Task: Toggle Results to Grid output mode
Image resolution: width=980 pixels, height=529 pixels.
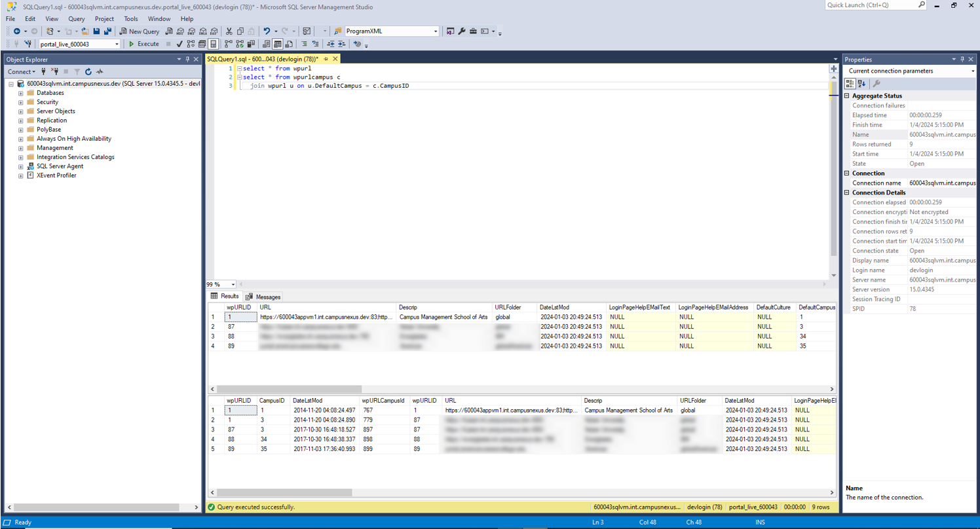Action: point(278,44)
